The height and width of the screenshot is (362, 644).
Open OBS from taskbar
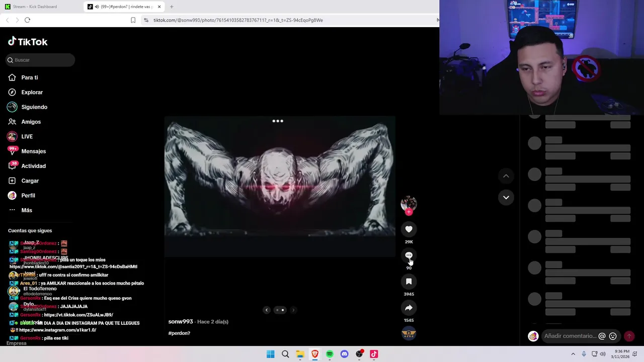pos(359,354)
